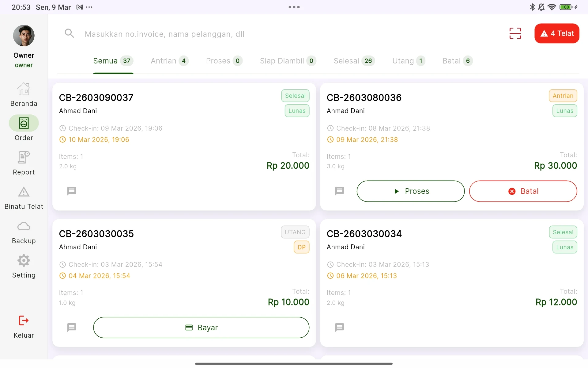Click the Antrian status badge on CB-2603080036
Image resolution: width=588 pixels, height=368 pixels.
tap(563, 96)
